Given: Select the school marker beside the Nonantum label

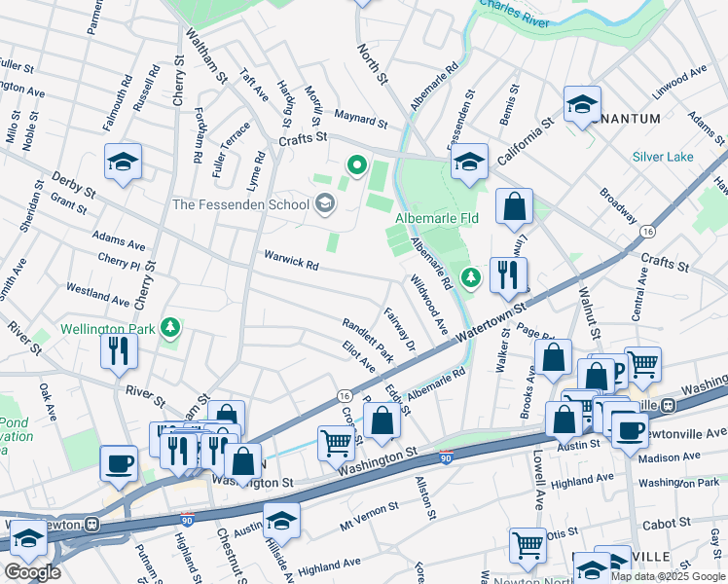Looking at the screenshot, I should point(582,104).
